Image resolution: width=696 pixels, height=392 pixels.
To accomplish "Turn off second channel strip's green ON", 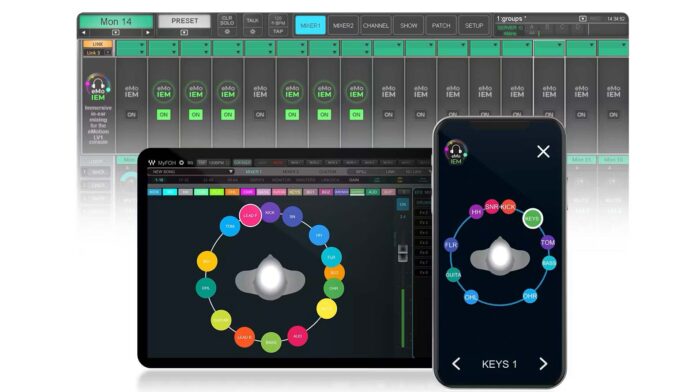I will point(163,115).
